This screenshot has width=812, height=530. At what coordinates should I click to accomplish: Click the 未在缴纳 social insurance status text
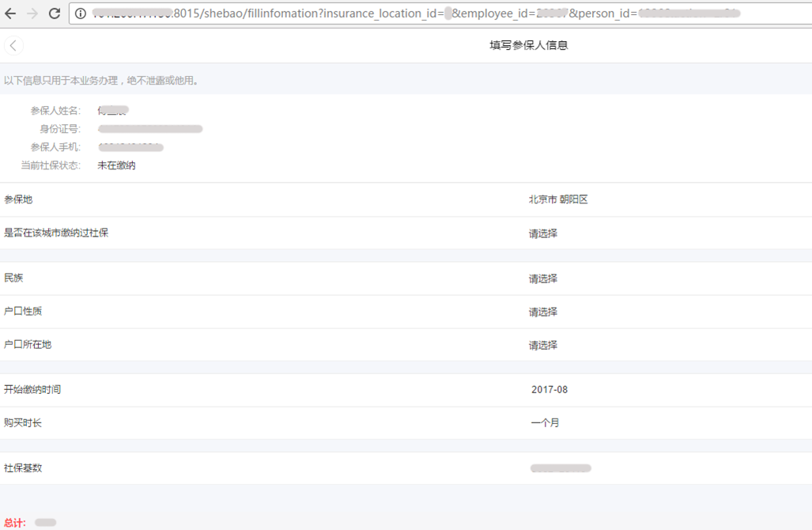pos(116,165)
